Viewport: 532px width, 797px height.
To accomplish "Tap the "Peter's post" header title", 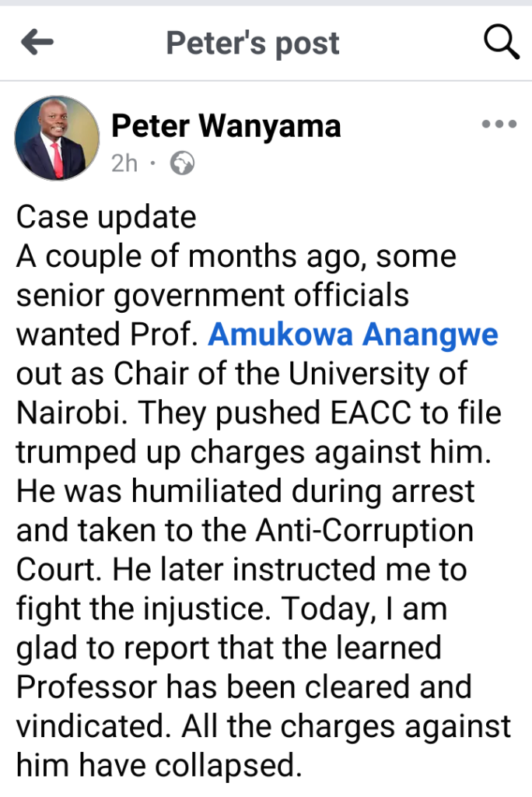I will pyautogui.click(x=253, y=43).
